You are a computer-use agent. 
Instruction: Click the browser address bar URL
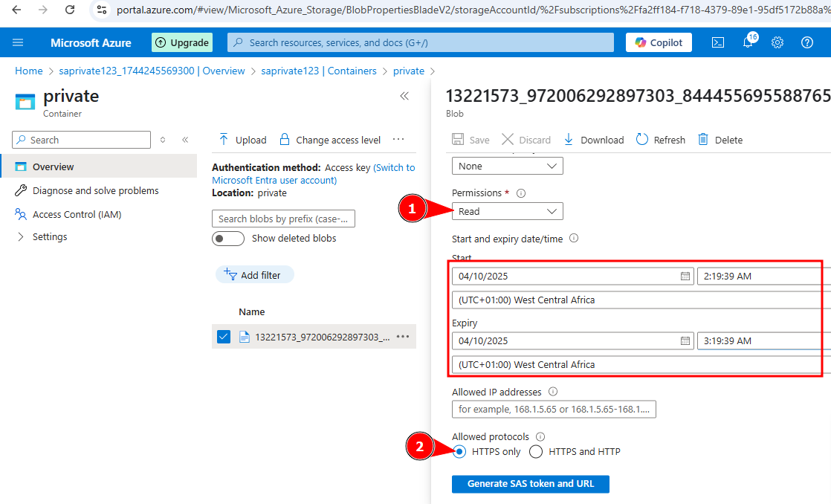[473, 10]
